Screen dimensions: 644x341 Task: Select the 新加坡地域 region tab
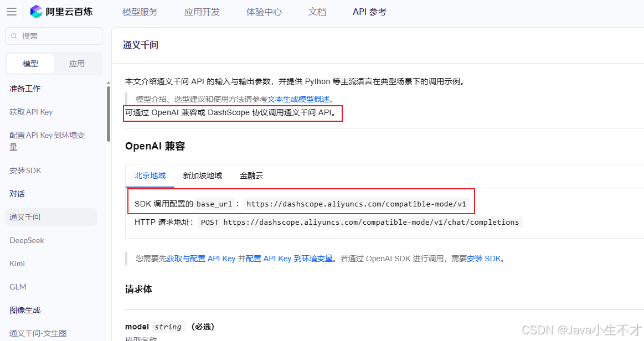[203, 175]
